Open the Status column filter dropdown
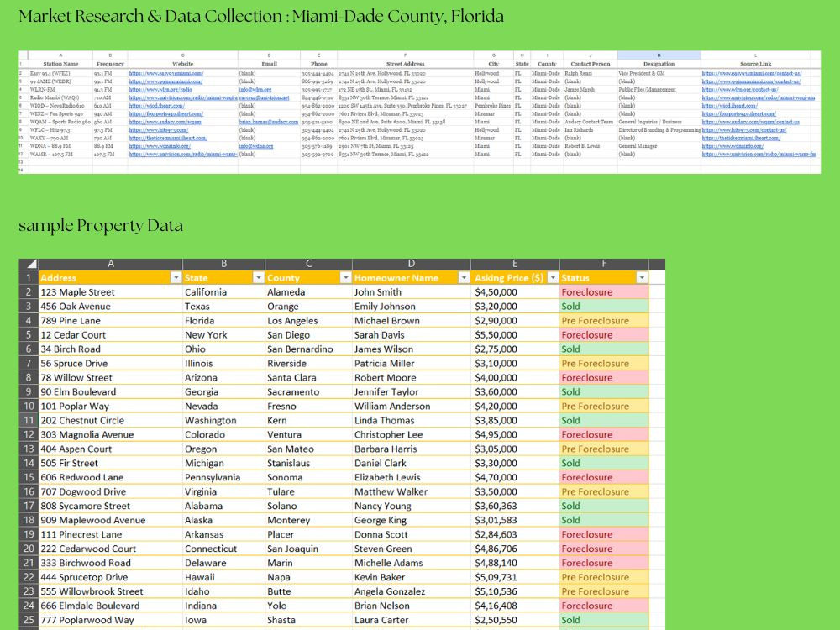The height and width of the screenshot is (630, 840). 642,277
